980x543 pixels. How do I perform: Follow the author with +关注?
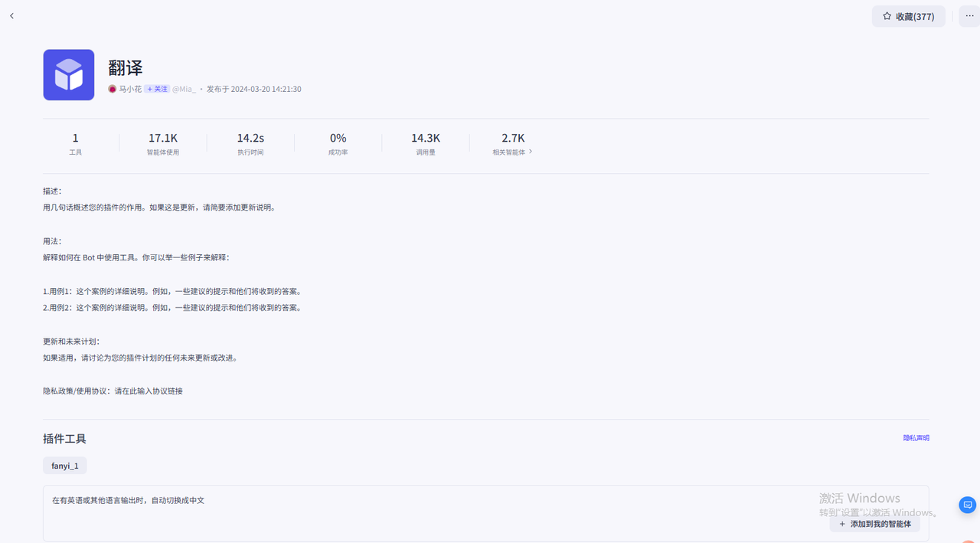coord(157,89)
